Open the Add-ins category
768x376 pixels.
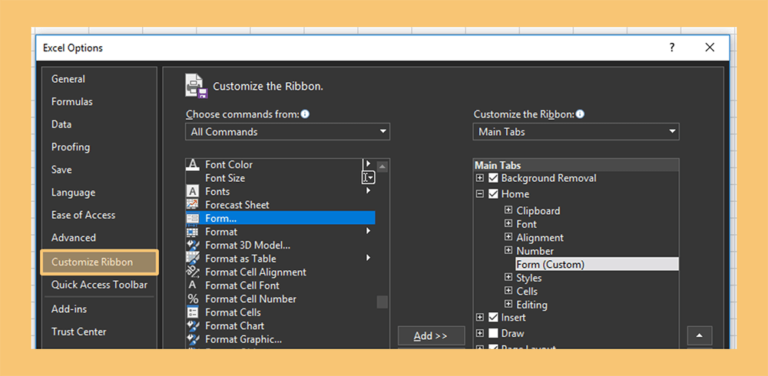pos(69,309)
